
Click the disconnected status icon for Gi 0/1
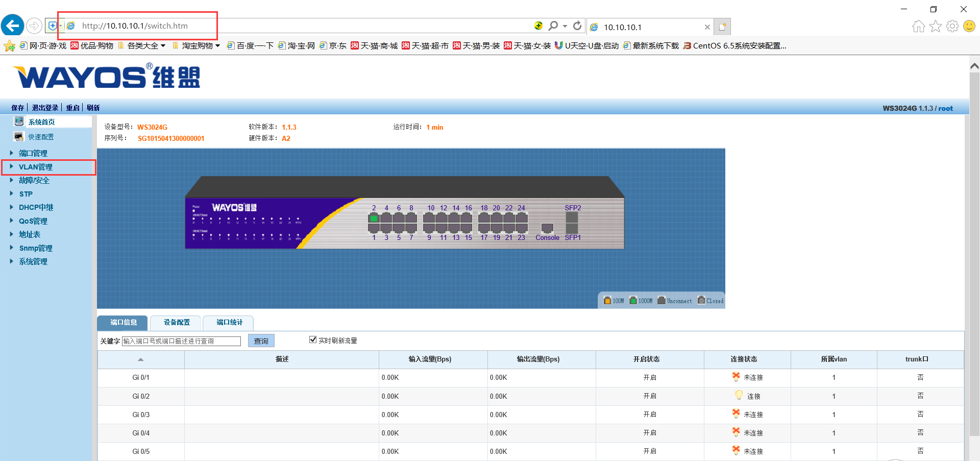pyautogui.click(x=736, y=377)
